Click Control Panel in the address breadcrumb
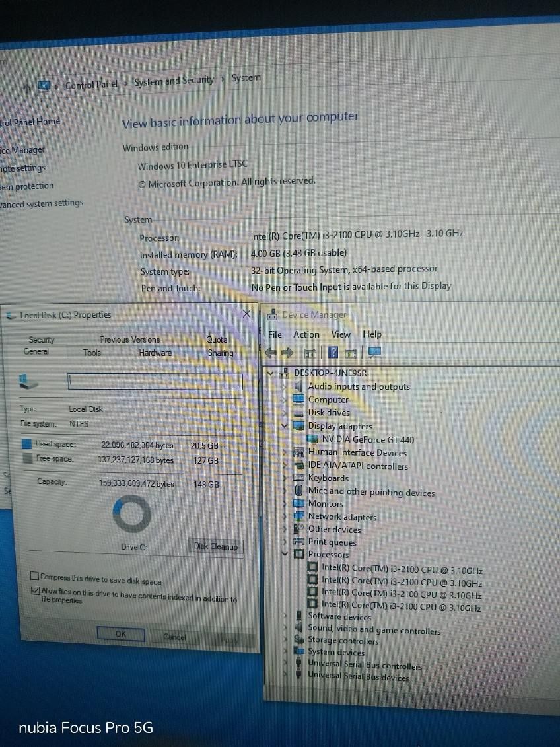This screenshot has height=747, width=560. click(x=91, y=85)
